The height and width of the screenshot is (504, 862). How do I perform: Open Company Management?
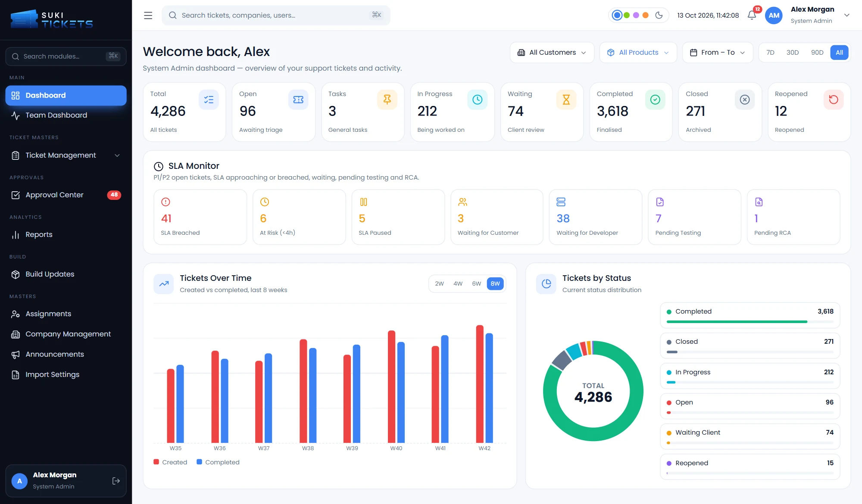pyautogui.click(x=66, y=334)
